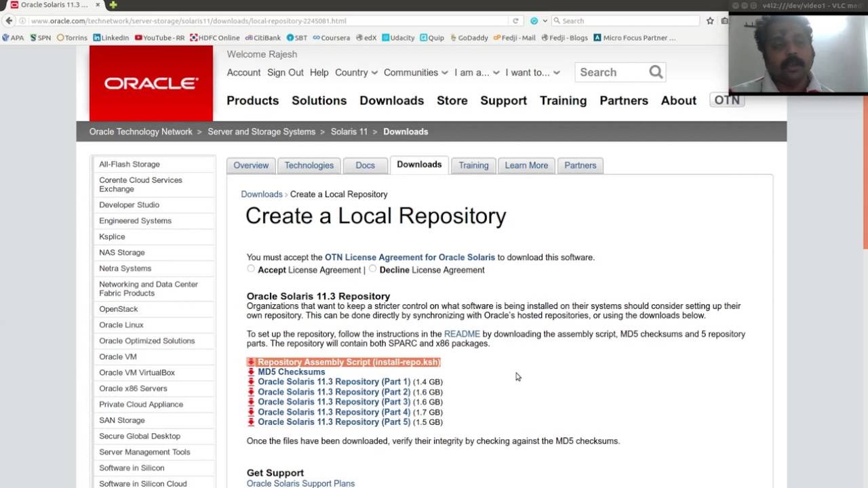Select Accept License Agreement radio button

click(x=251, y=269)
